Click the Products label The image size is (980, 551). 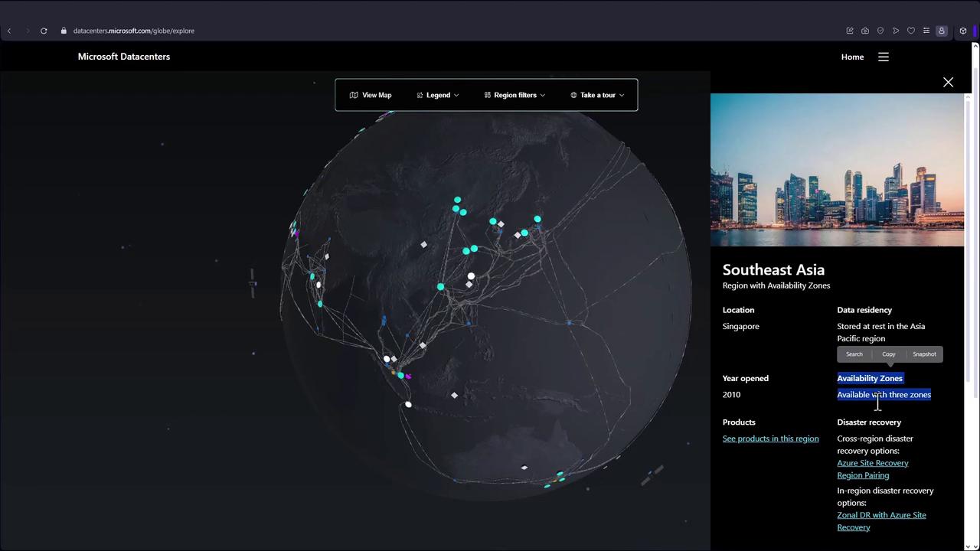coord(739,422)
